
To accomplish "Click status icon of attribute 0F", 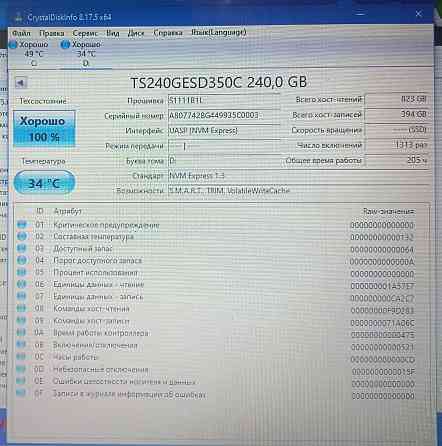I will pyautogui.click(x=21, y=393).
